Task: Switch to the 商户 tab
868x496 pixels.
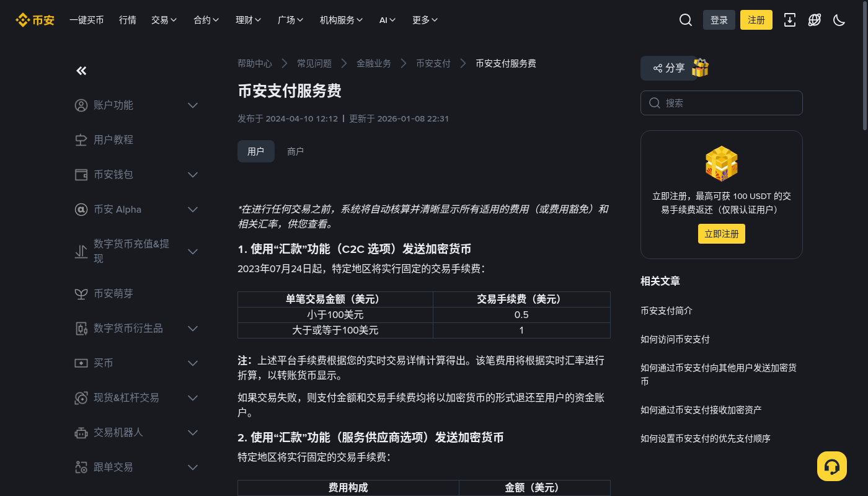Action: coord(296,151)
